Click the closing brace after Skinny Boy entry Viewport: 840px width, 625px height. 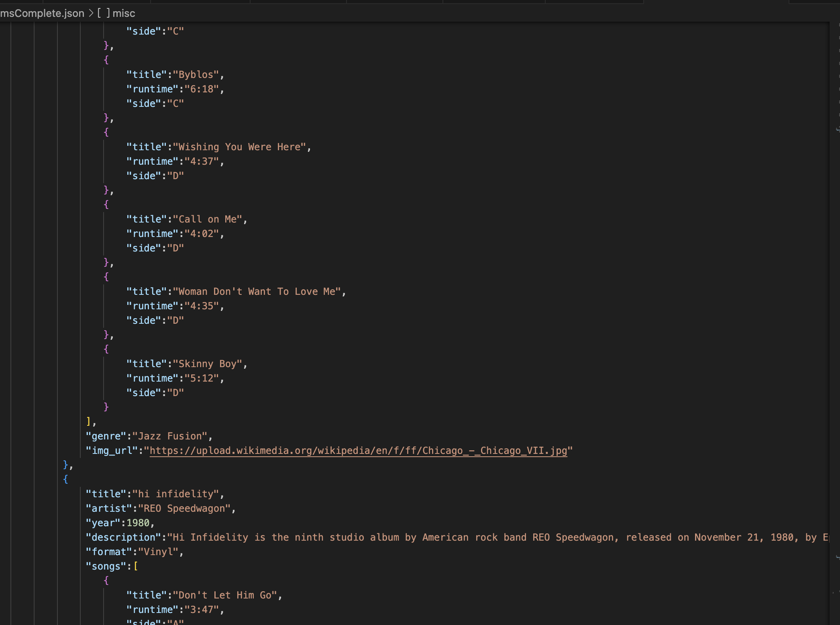[106, 407]
